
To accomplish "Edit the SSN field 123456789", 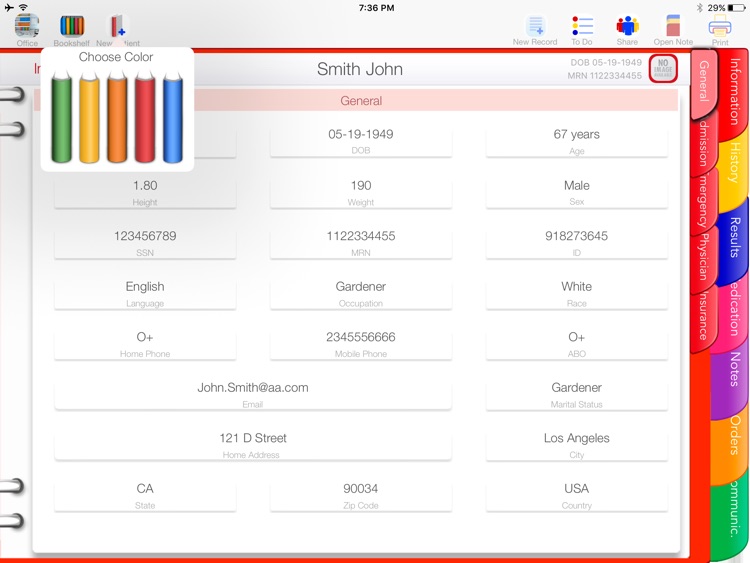I will point(145,243).
